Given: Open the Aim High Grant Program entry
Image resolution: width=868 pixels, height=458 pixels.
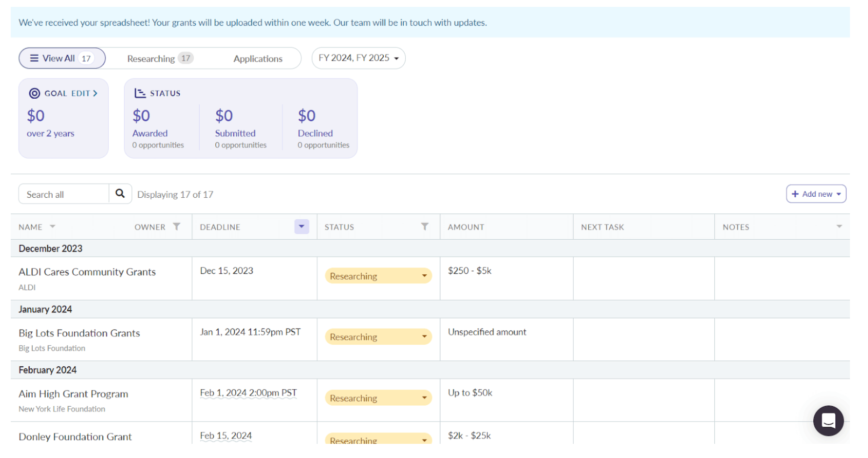Looking at the screenshot, I should point(73,394).
